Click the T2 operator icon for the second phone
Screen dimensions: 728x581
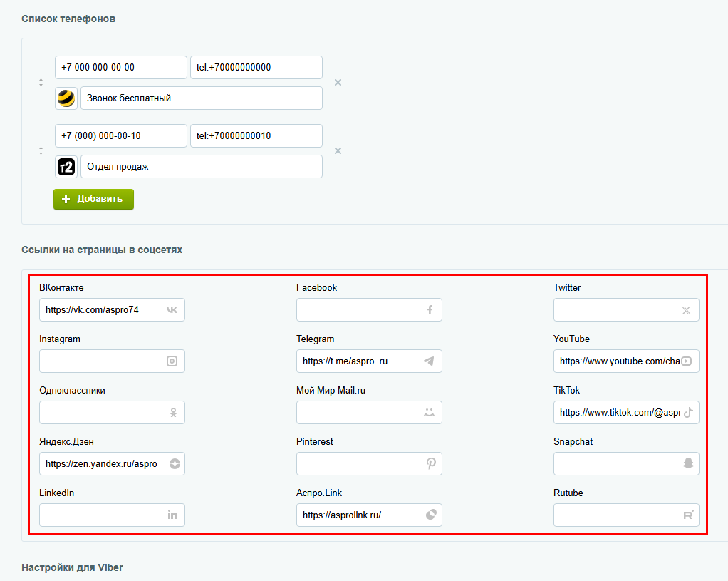pyautogui.click(x=66, y=167)
